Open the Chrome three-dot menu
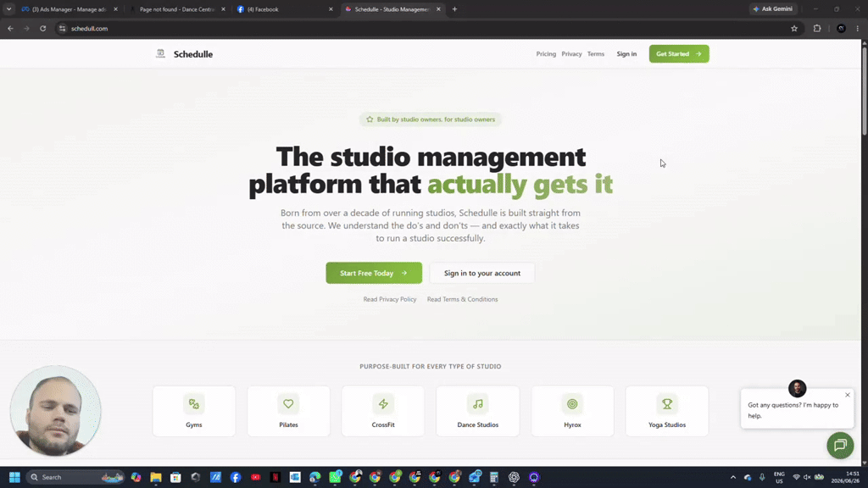 (858, 28)
